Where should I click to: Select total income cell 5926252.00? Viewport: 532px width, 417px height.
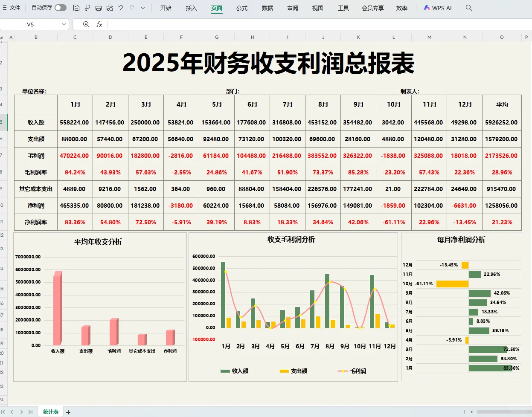[502, 122]
